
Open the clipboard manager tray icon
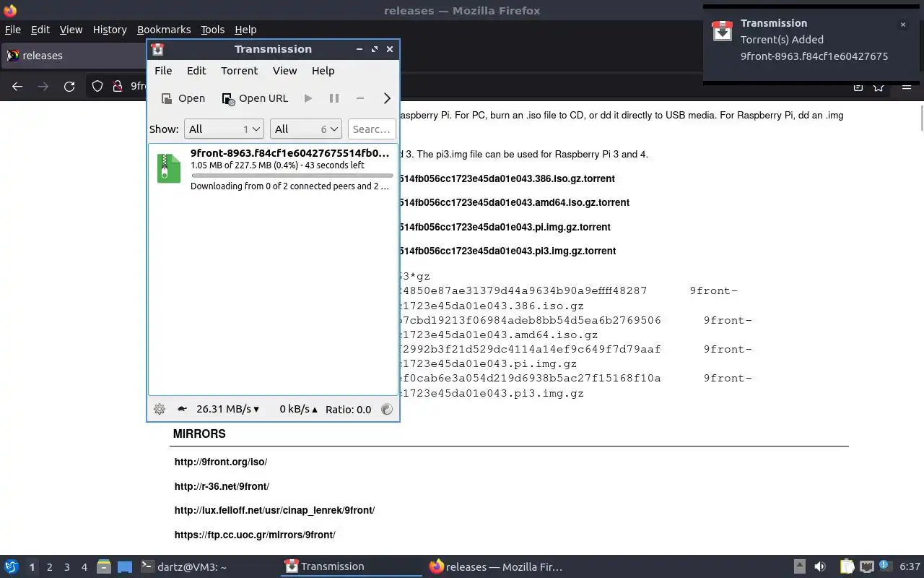pos(847,567)
